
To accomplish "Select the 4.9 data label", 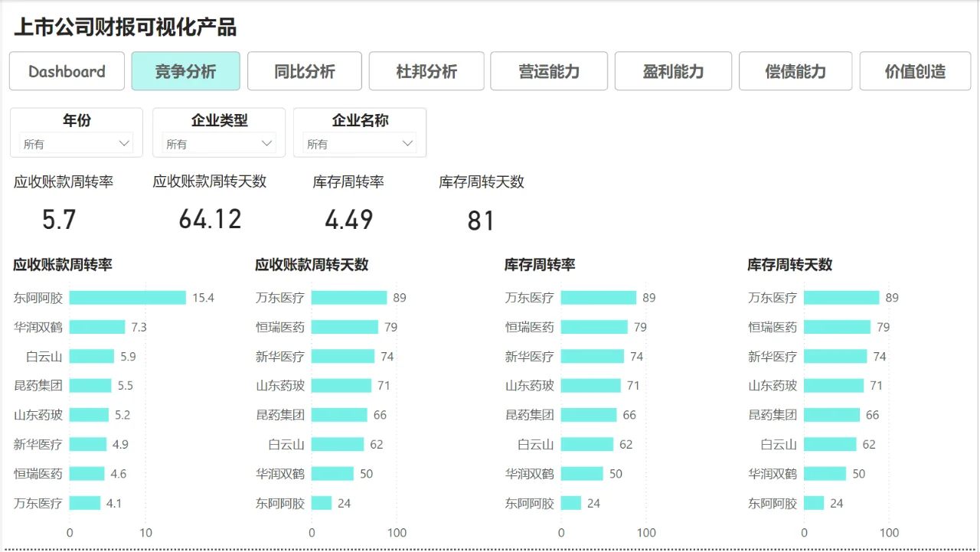I will point(120,444).
